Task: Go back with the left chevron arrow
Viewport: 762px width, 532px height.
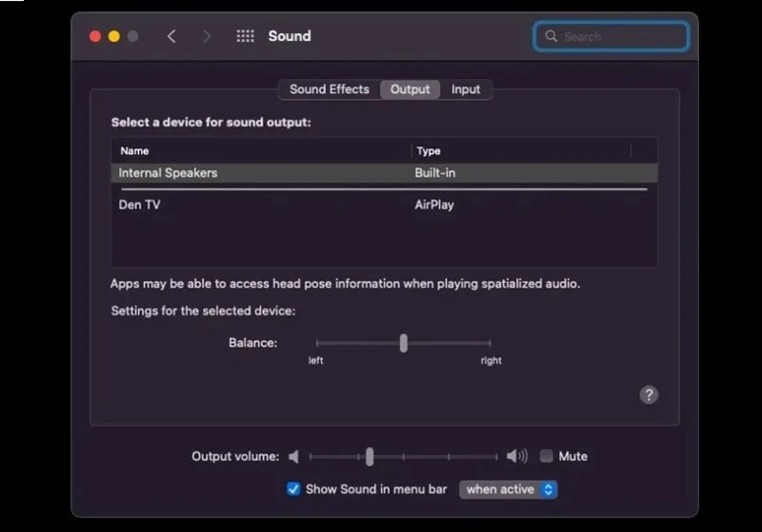Action: point(171,36)
